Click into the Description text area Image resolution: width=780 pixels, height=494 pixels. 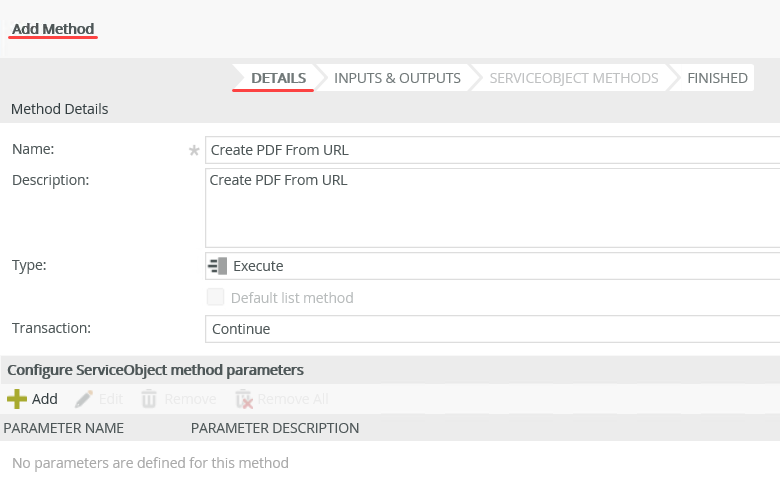[492, 208]
